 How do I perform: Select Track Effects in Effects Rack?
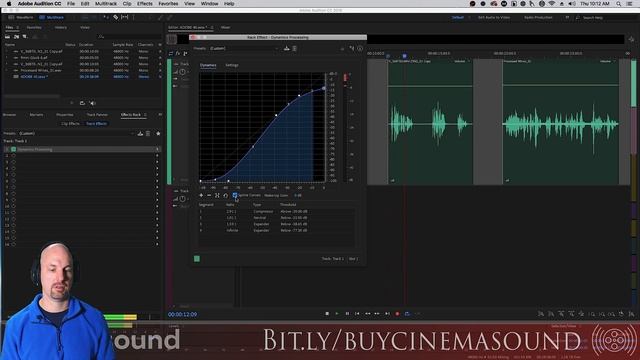point(96,123)
